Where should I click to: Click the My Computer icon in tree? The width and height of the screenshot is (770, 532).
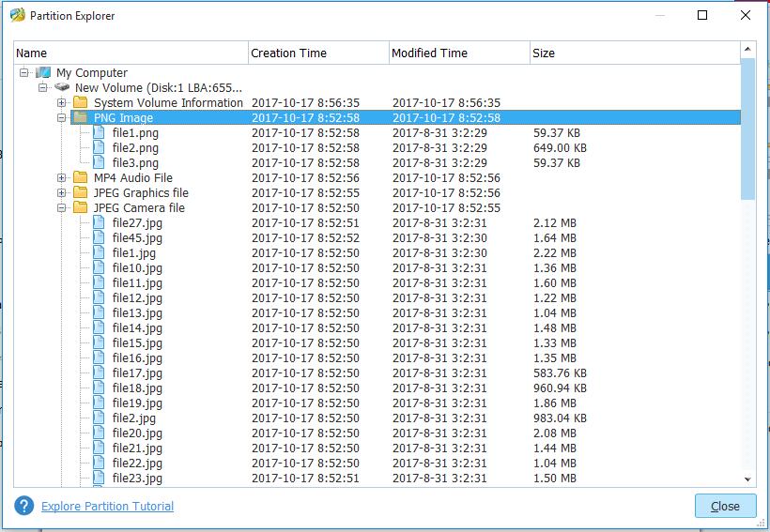43,73
